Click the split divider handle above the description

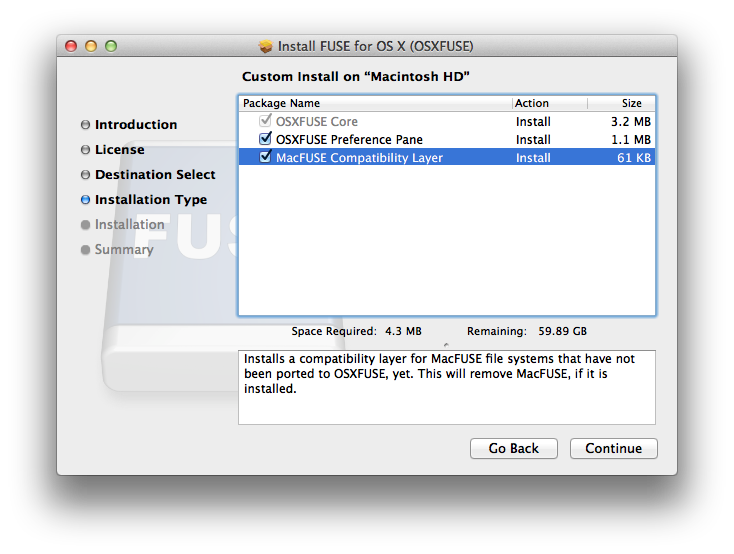(x=446, y=343)
